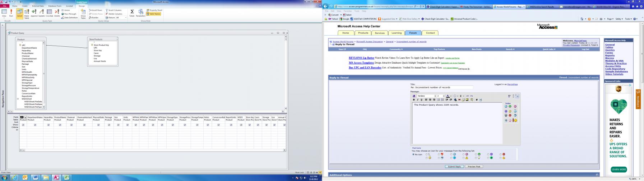Image resolution: width=644 pixels, height=181 pixels.
Task: Click Insert Columns in Query Setup
Action: click(113, 10)
